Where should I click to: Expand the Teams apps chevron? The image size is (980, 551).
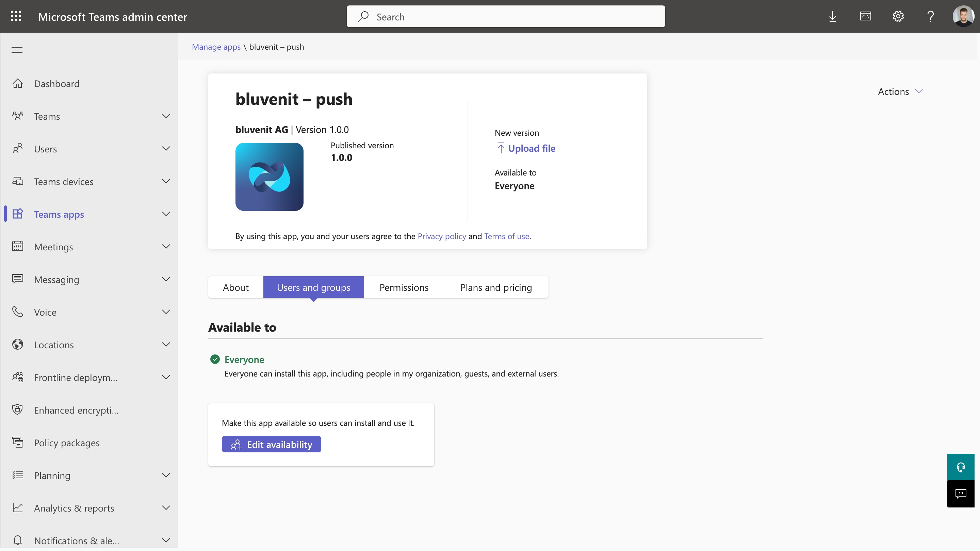[166, 214]
